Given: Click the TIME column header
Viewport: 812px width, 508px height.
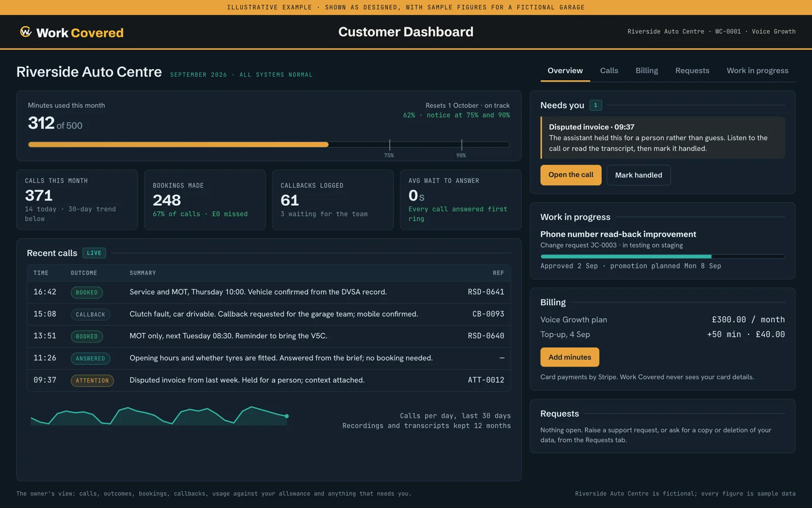Looking at the screenshot, I should pyautogui.click(x=41, y=273).
